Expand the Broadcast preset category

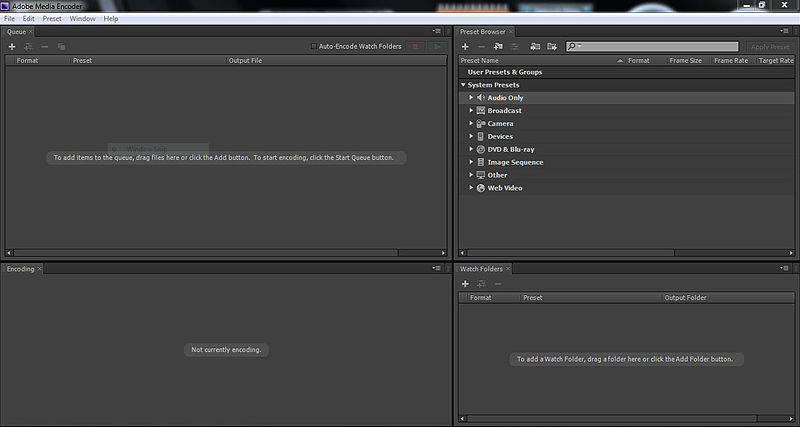tap(471, 110)
